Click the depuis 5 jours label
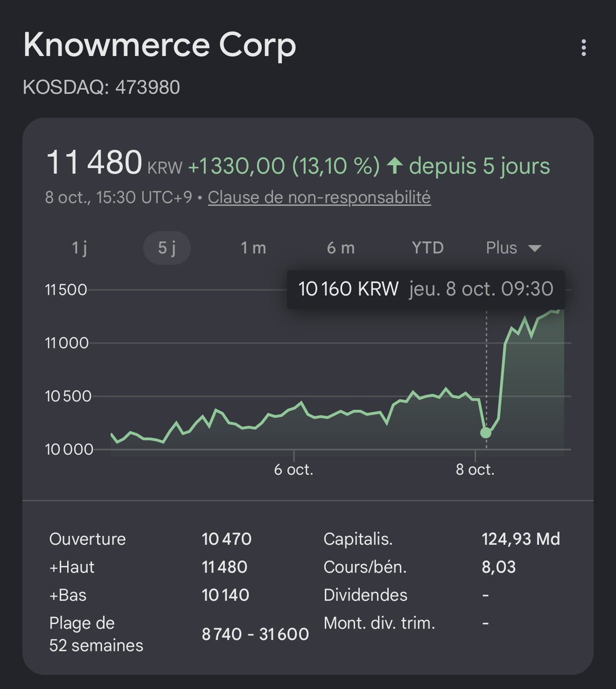616x689 pixels. (479, 167)
